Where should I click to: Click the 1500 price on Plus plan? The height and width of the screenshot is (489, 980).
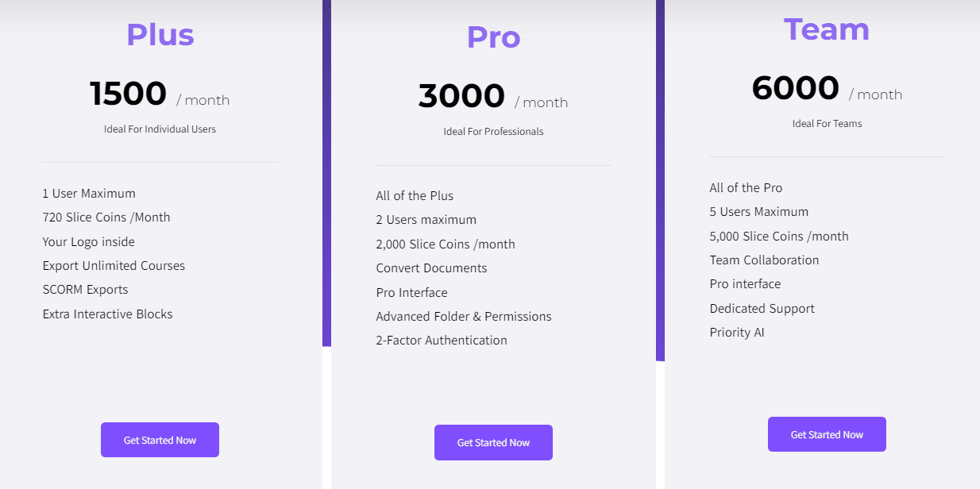[x=128, y=93]
